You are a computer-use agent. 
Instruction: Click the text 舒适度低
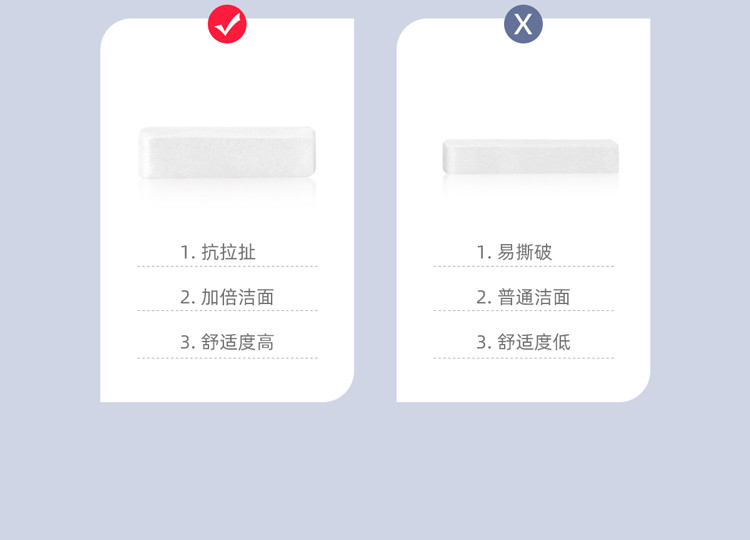coord(534,342)
